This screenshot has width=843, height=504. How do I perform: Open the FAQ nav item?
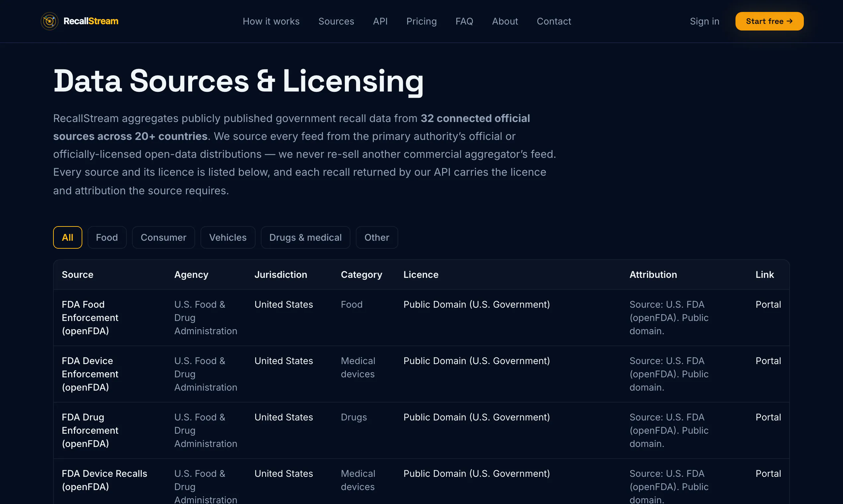click(464, 21)
